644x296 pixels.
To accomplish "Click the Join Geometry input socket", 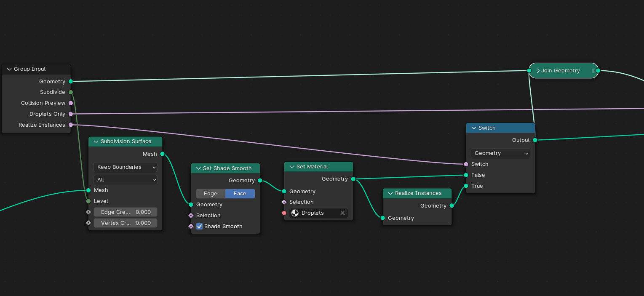I will pyautogui.click(x=529, y=71).
